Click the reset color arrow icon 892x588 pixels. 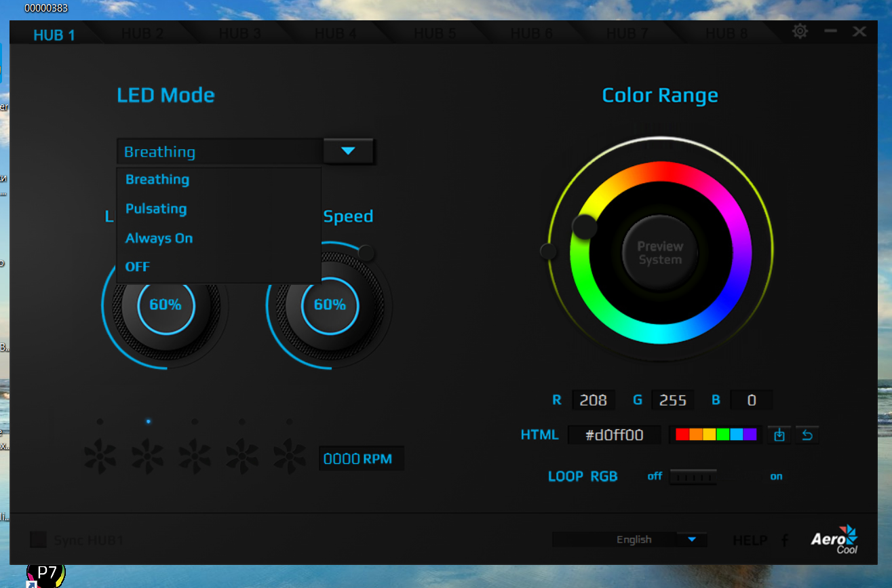[x=807, y=435]
